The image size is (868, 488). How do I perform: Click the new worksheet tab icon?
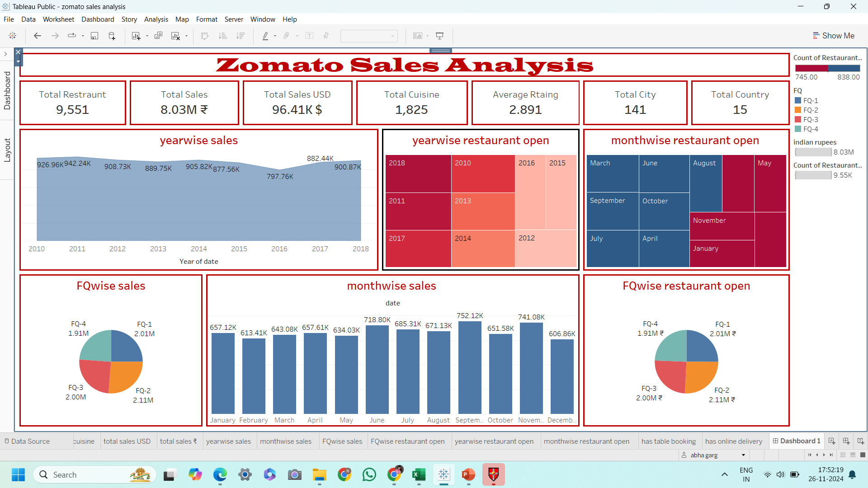pyautogui.click(x=832, y=441)
